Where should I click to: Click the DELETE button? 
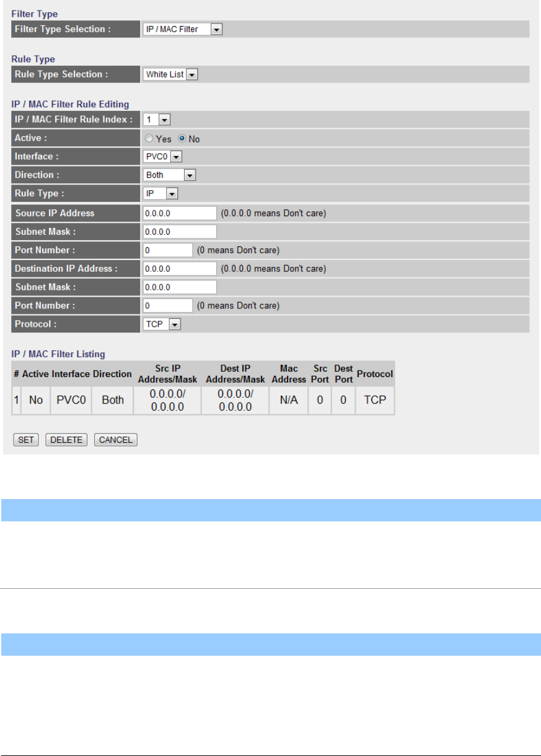[x=66, y=440]
